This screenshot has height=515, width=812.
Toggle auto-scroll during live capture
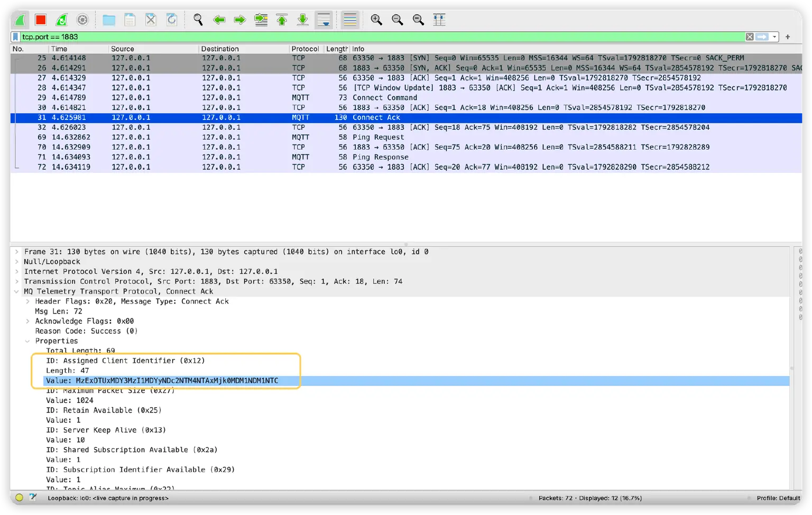323,20
